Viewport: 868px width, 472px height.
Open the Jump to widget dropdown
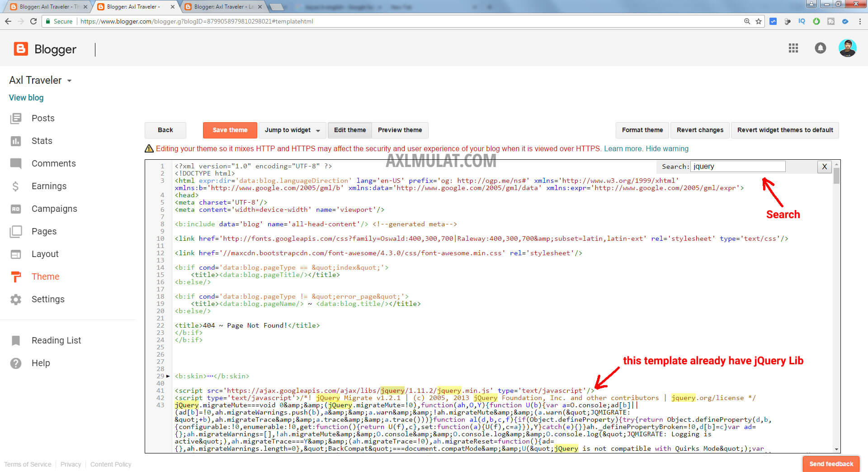pos(292,130)
